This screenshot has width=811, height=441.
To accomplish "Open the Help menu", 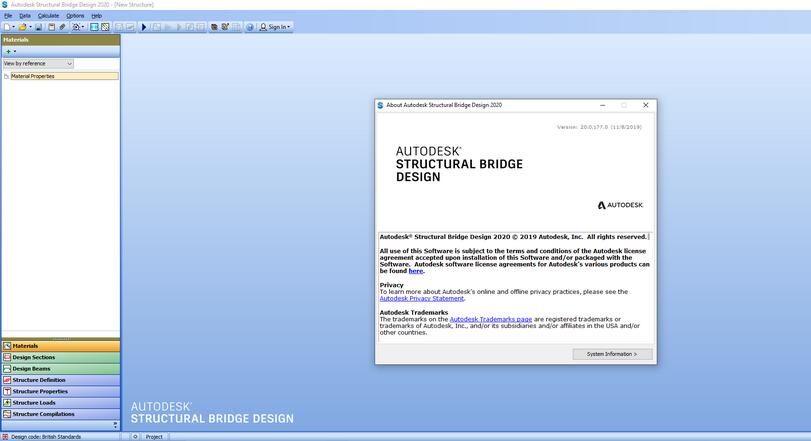I will click(97, 16).
